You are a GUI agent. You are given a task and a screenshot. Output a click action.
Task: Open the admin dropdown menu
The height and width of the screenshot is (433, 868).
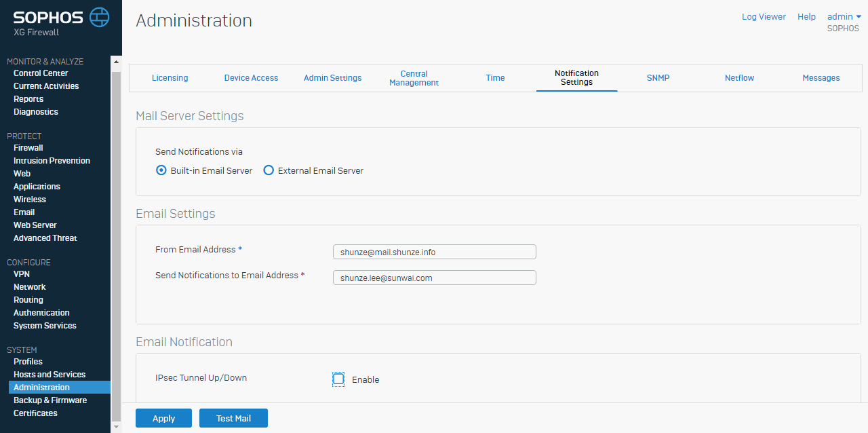pyautogui.click(x=844, y=17)
